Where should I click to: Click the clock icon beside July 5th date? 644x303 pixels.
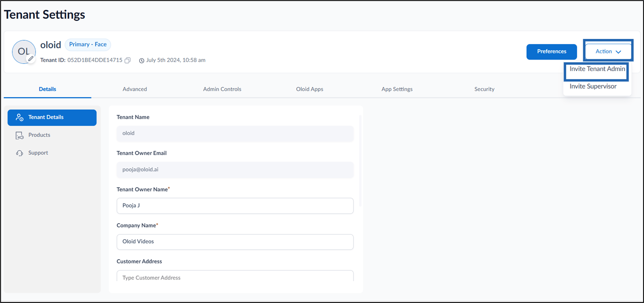click(x=142, y=60)
